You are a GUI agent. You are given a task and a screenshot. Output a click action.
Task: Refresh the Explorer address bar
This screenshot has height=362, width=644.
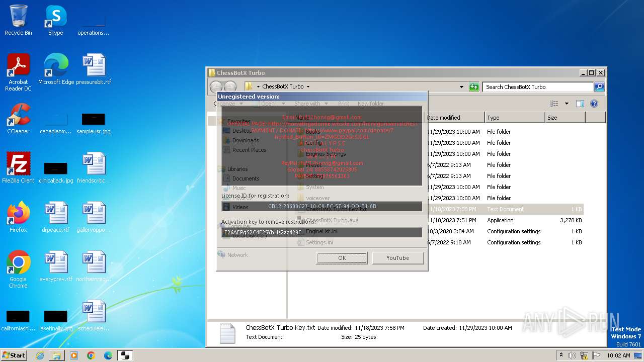click(474, 87)
